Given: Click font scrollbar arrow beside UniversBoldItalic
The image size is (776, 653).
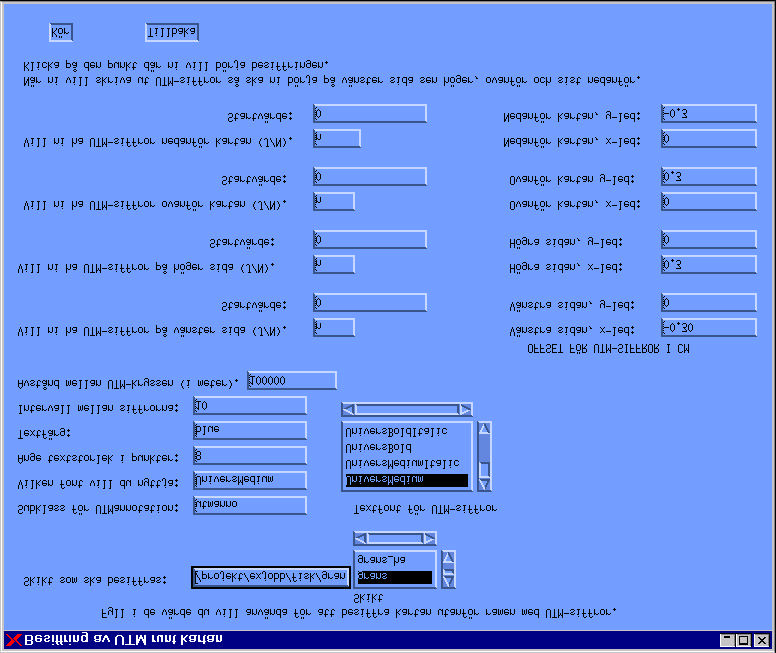Looking at the screenshot, I should [485, 429].
